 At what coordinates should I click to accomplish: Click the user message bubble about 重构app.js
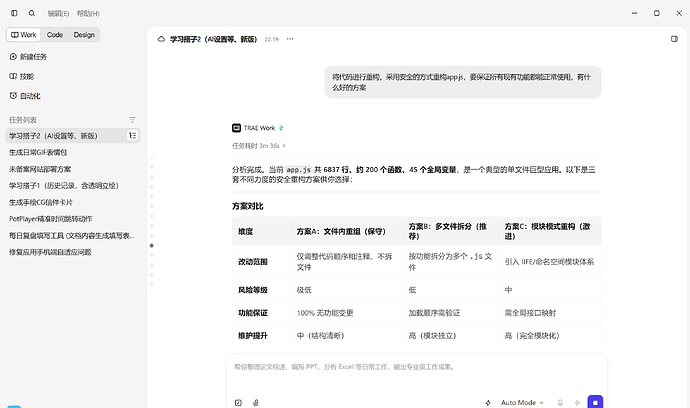463,82
